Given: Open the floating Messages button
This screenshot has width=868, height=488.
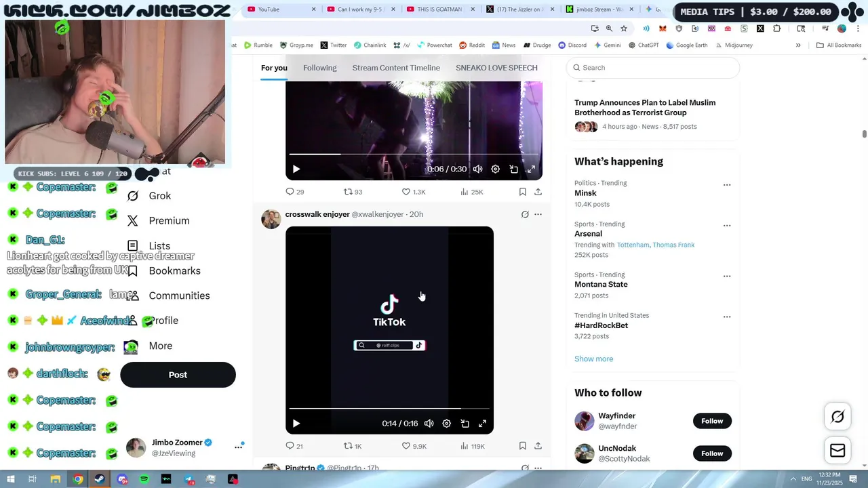Looking at the screenshot, I should tap(837, 451).
